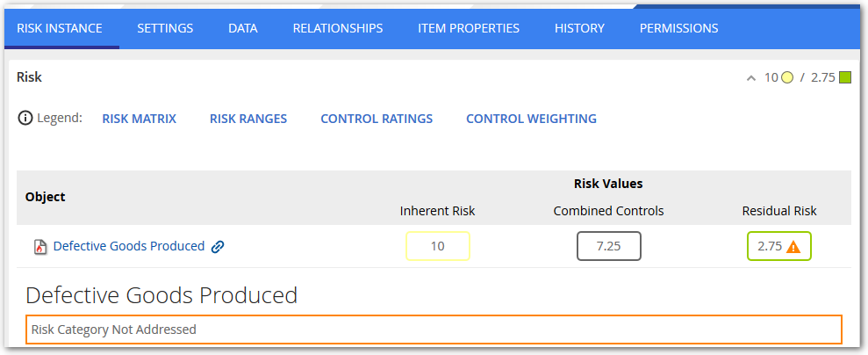Switch to the Risk Instance tab
Screen dimensions: 868x355
pyautogui.click(x=60, y=28)
